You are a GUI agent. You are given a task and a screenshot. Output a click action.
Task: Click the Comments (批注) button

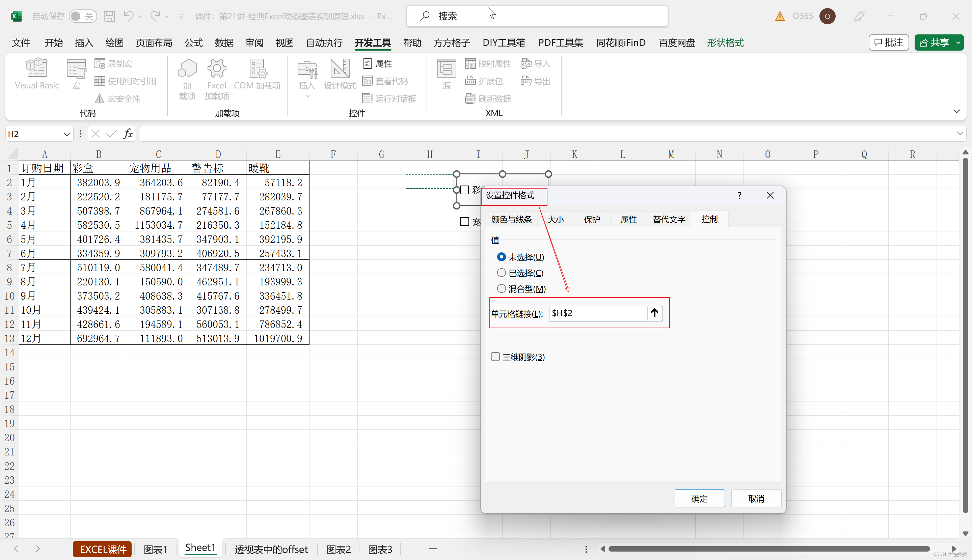[889, 42]
